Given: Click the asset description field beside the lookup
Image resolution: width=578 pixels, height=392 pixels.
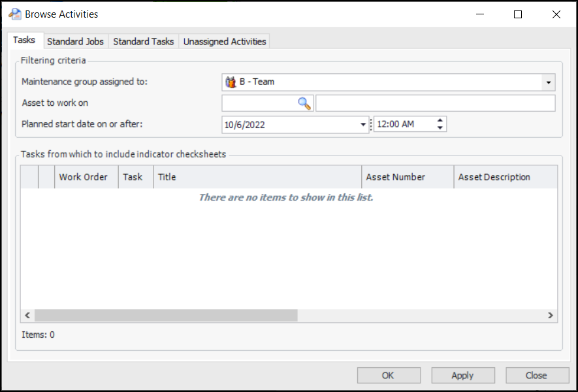Looking at the screenshot, I should coord(436,103).
